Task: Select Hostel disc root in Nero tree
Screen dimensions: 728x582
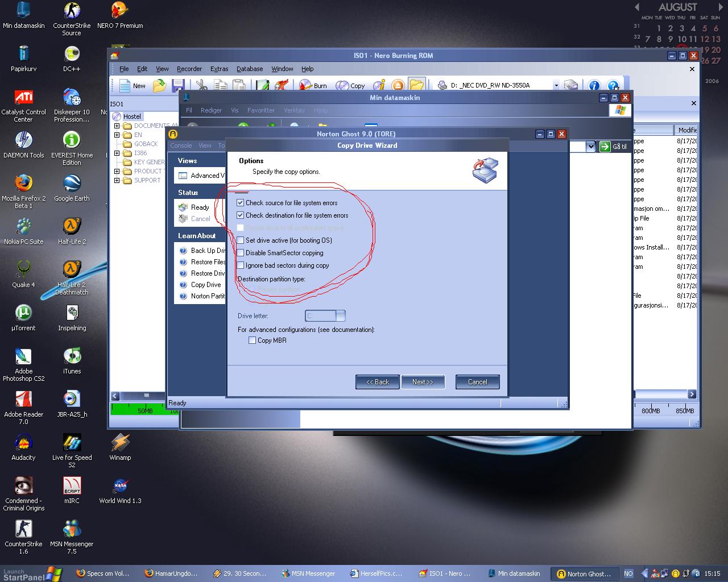Action: point(132,117)
